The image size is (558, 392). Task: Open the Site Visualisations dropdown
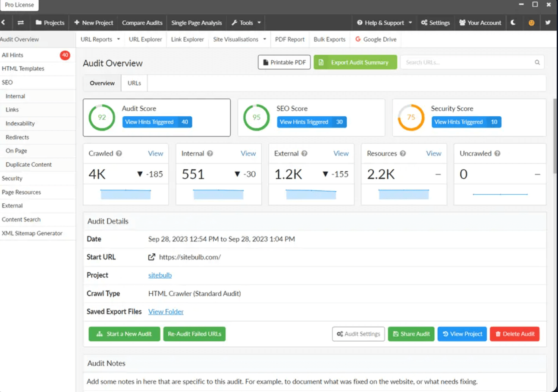coord(239,39)
